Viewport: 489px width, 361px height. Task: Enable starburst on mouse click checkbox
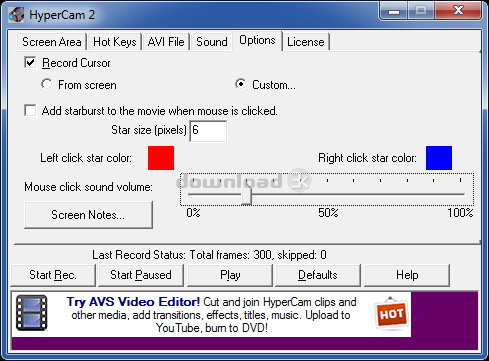[x=30, y=110]
